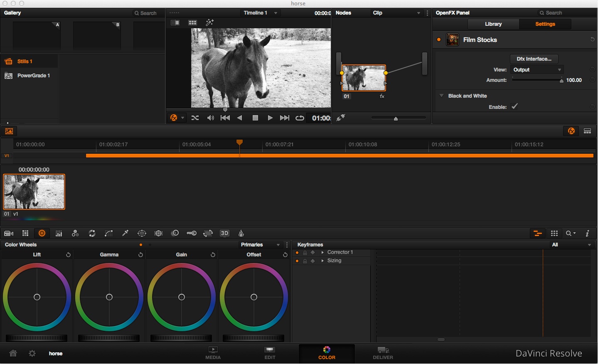Image resolution: width=598 pixels, height=364 pixels.
Task: Click the viewer highlight magic wand icon
Action: coord(209,22)
